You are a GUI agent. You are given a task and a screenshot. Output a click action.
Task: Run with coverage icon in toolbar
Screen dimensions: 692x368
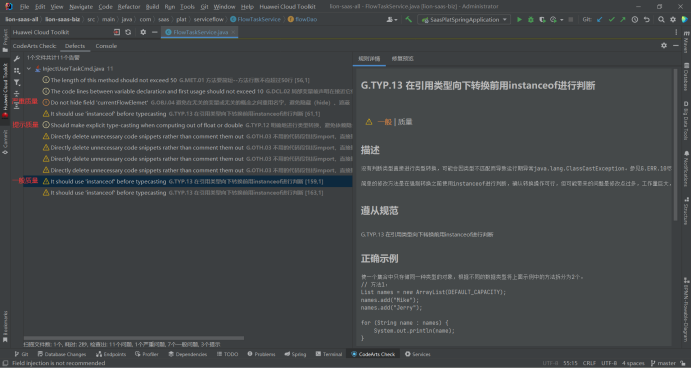point(542,19)
